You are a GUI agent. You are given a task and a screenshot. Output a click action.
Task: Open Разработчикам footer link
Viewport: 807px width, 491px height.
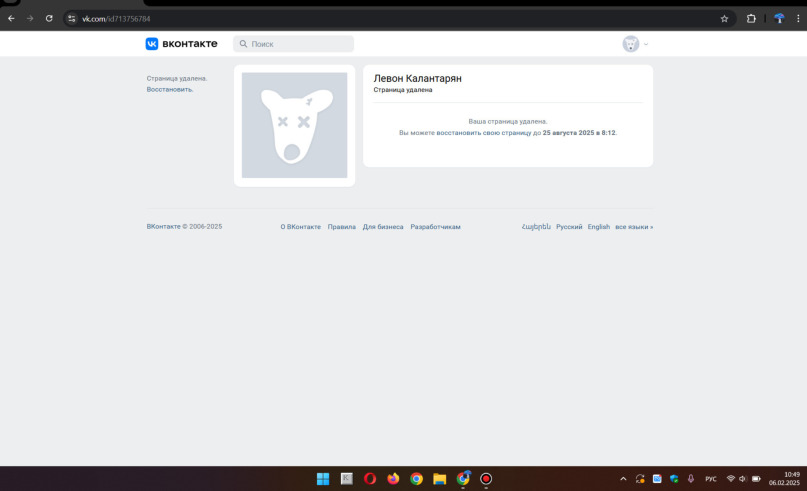click(435, 227)
